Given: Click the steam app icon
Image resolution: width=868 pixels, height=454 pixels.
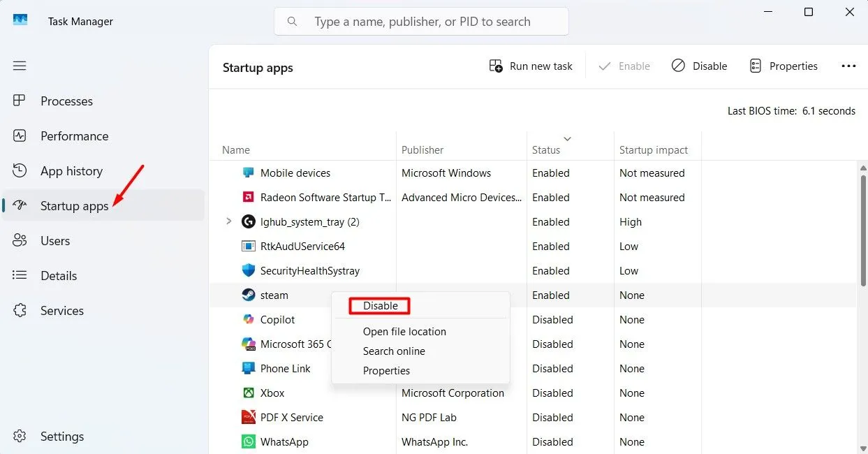Looking at the screenshot, I should 248,295.
